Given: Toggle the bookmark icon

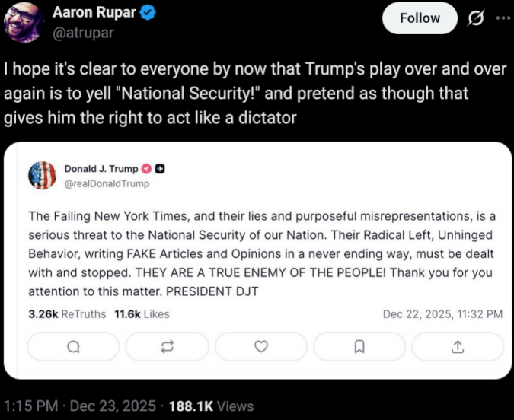Looking at the screenshot, I should click(359, 346).
